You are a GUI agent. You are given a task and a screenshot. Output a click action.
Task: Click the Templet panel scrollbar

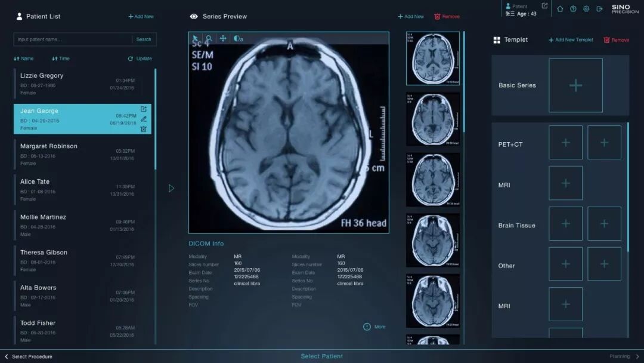pyautogui.click(x=628, y=187)
